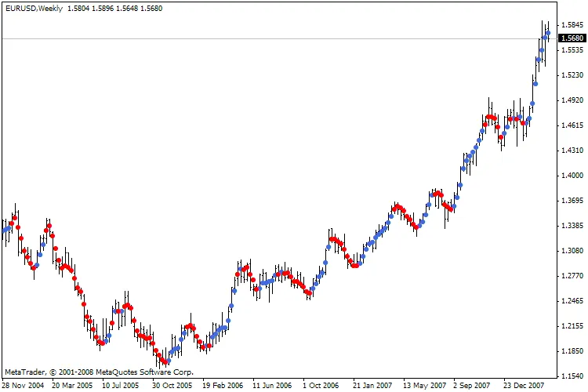Select the 30 Oct 2005 date marker
Screen dimensions: 588x392
click(173, 386)
